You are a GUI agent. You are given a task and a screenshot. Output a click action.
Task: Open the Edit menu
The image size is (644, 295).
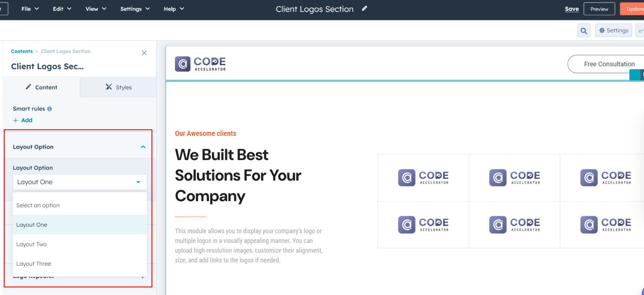click(x=62, y=9)
